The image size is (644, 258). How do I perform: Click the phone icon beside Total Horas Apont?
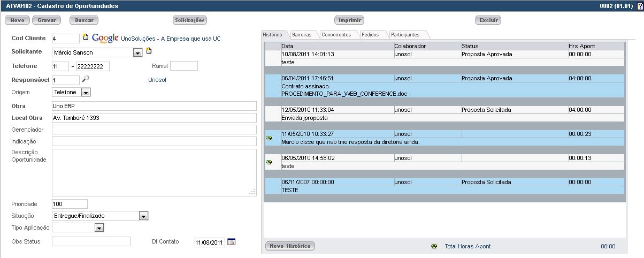[434, 246]
